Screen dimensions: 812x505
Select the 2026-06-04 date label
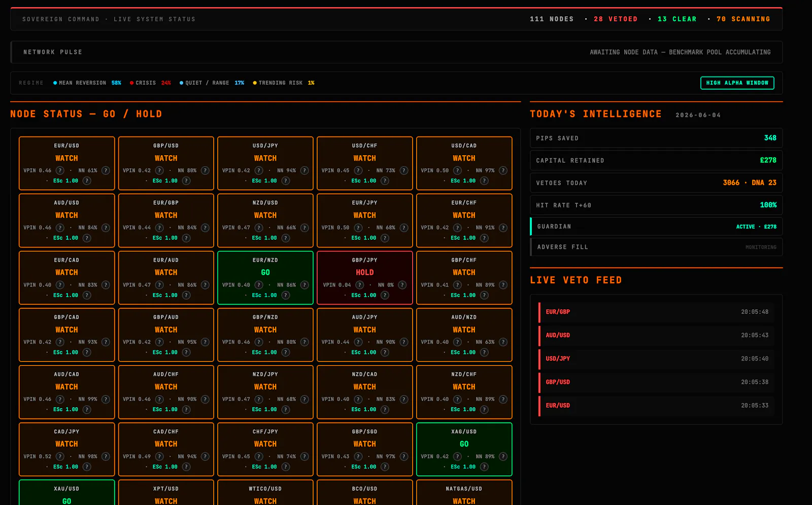pyautogui.click(x=698, y=115)
